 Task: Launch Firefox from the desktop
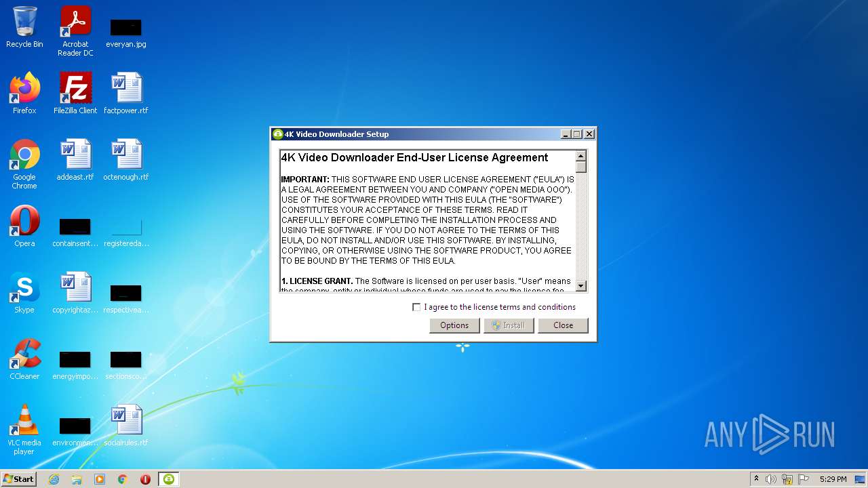click(x=24, y=94)
